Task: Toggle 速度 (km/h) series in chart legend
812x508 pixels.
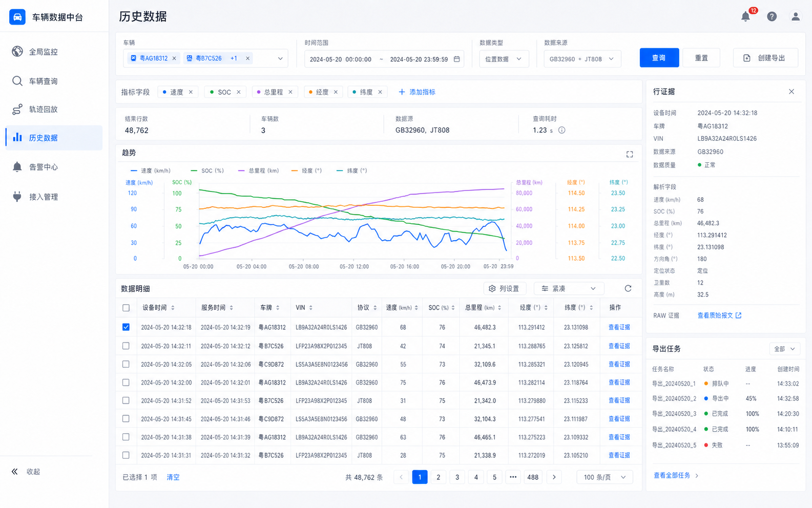Action: (150, 171)
